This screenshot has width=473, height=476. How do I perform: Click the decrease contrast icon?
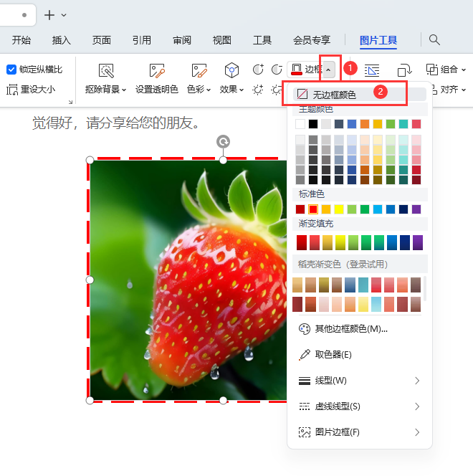pyautogui.click(x=277, y=70)
